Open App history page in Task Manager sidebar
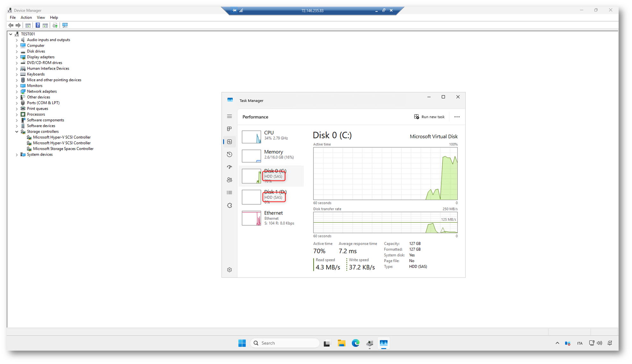The width and height of the screenshot is (632, 364). click(229, 154)
